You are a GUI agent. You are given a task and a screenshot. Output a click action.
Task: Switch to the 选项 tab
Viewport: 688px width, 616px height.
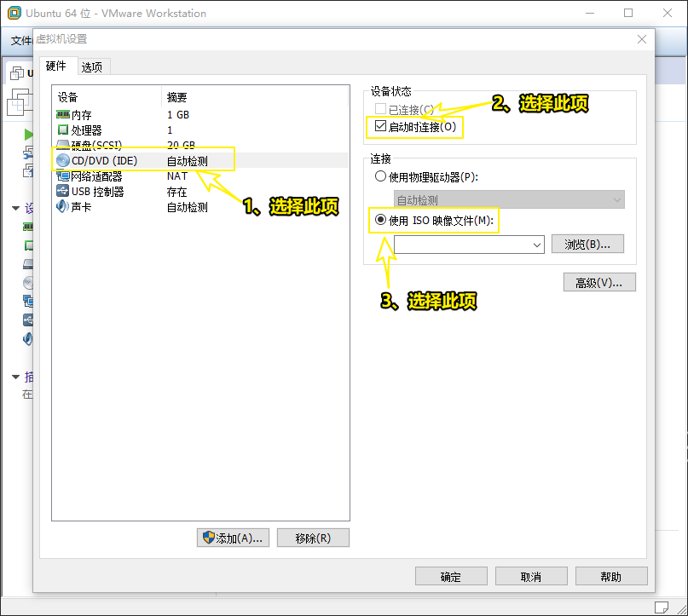[92, 67]
